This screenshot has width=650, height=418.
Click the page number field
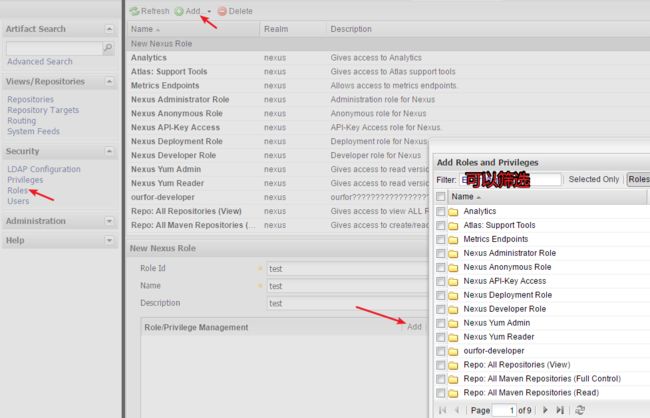[x=504, y=410]
